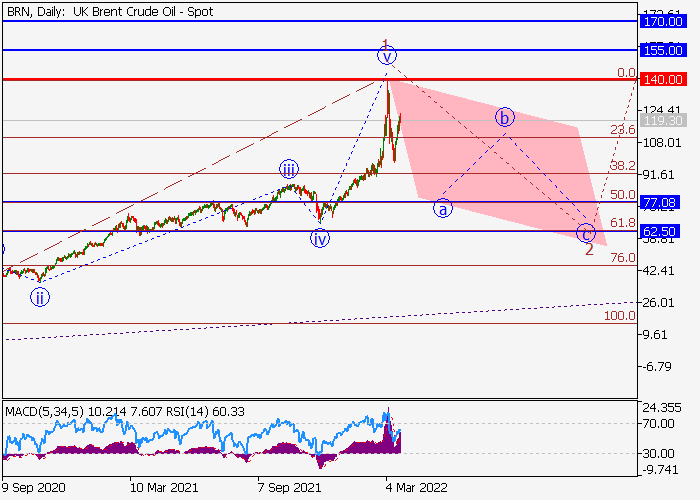This screenshot has height=500, width=700.
Task: Select the 155.00 blue price level tag
Action: tap(662, 49)
